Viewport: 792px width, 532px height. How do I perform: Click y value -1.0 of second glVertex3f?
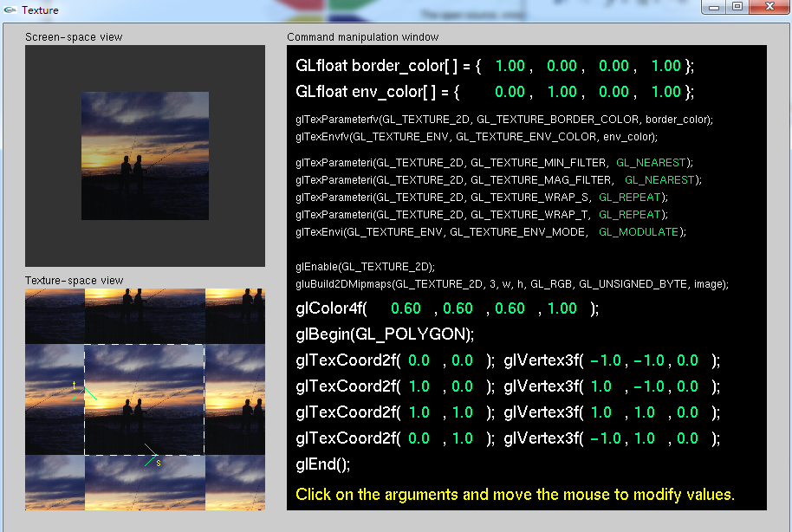(648, 386)
